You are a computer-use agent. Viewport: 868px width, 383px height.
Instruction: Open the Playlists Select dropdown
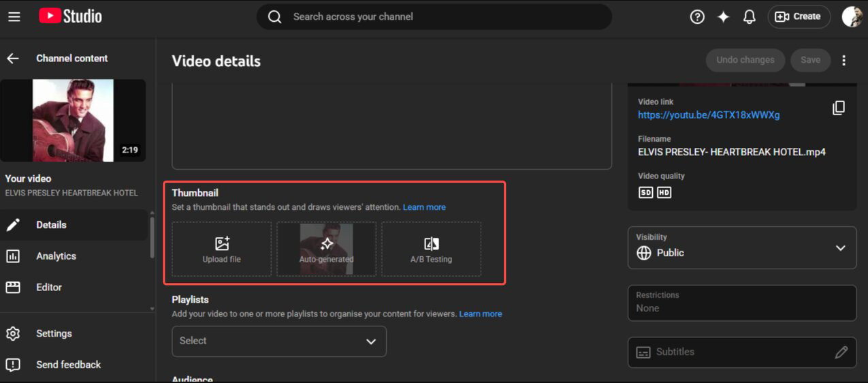pyautogui.click(x=279, y=341)
